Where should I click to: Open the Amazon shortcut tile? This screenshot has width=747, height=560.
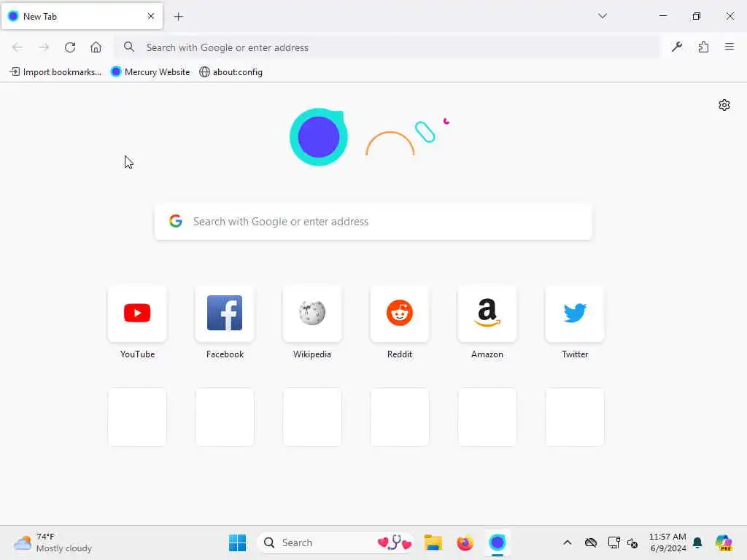[x=487, y=314]
